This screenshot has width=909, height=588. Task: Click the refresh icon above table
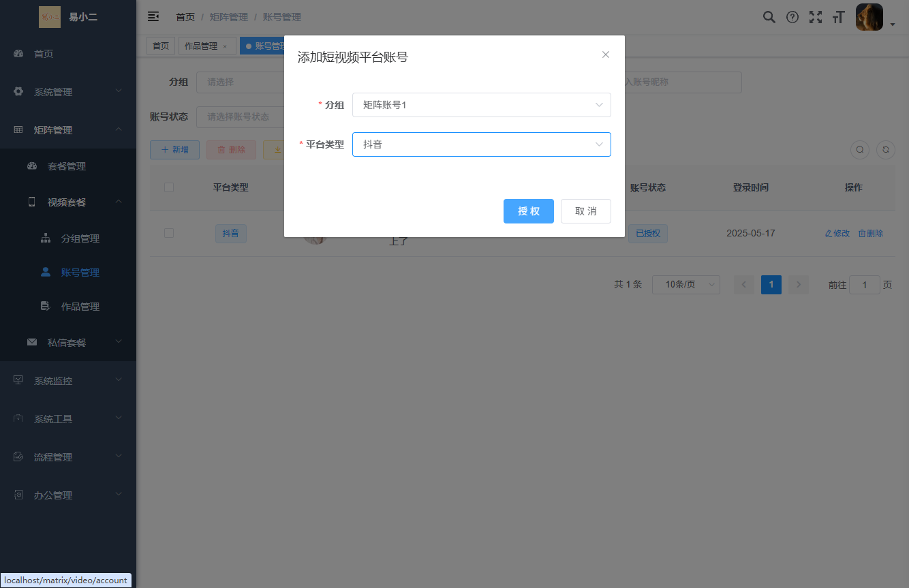(x=885, y=150)
